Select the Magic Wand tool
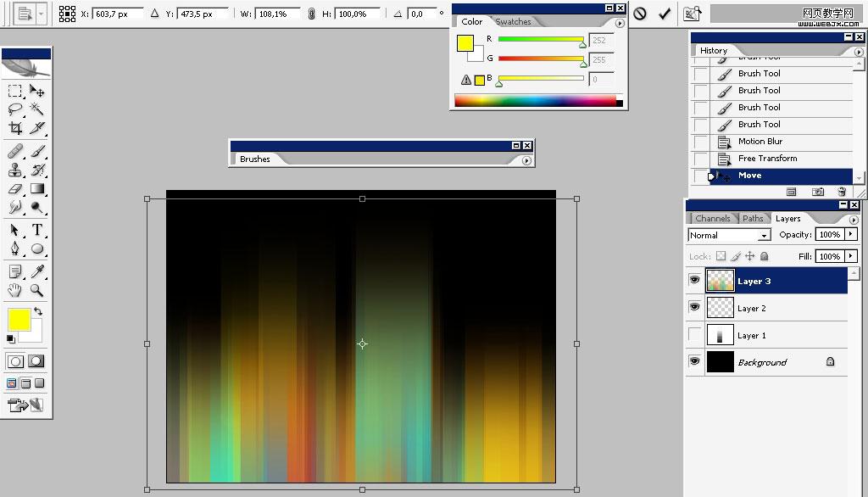Screen dimensions: 868x497 pos(37,109)
